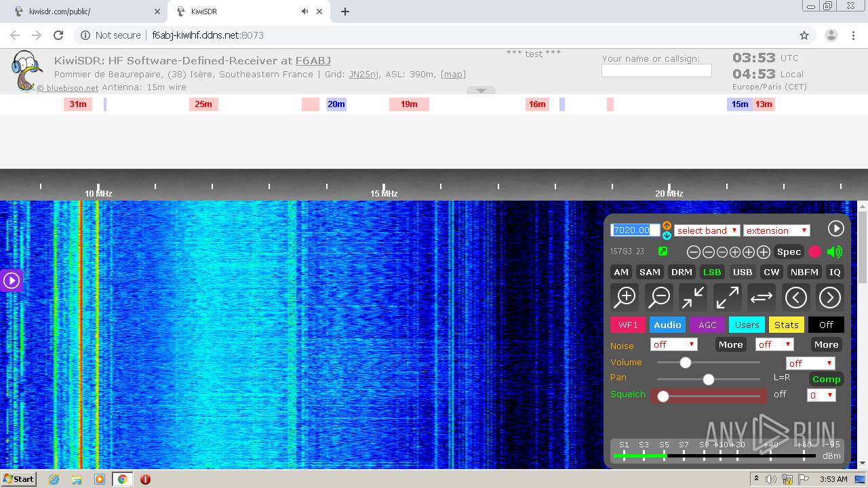This screenshot has width=868, height=488.
Task: Select NBFM mode
Action: point(804,272)
